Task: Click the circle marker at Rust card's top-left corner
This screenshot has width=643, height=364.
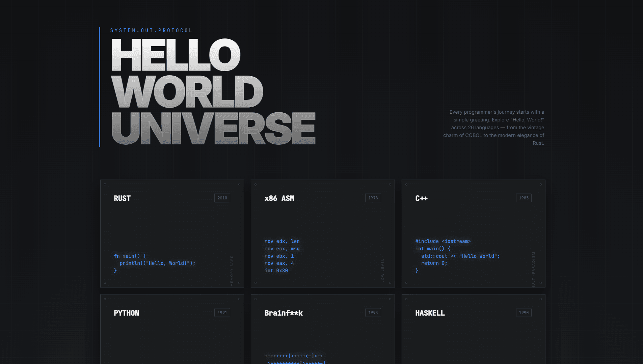Action: [105, 184]
